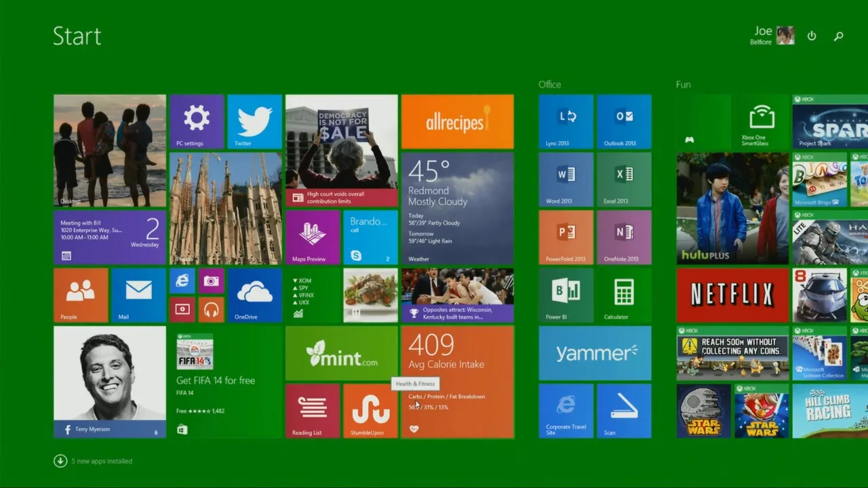Click the power options icon

812,36
